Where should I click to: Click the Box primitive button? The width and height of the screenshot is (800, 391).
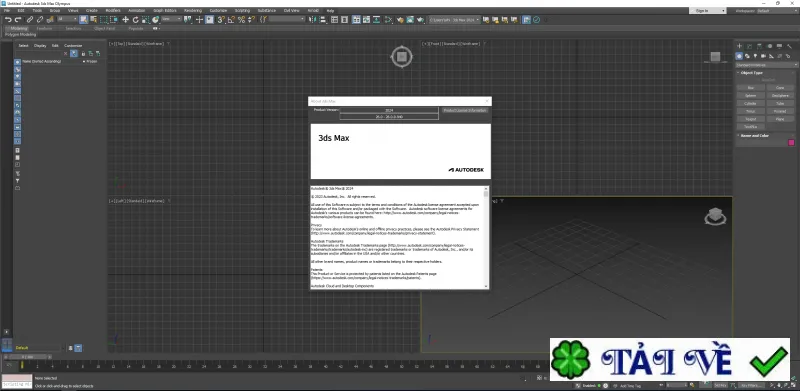click(x=751, y=88)
